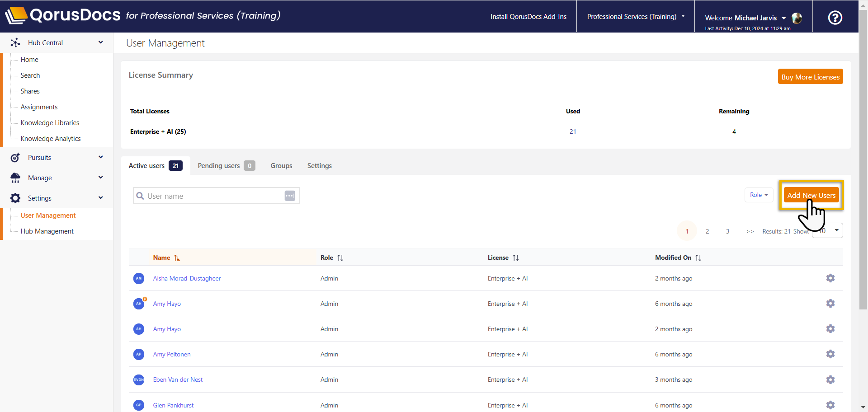Image resolution: width=868 pixels, height=412 pixels.
Task: Click the GP avatar for Glen Pankhurst
Action: (139, 405)
